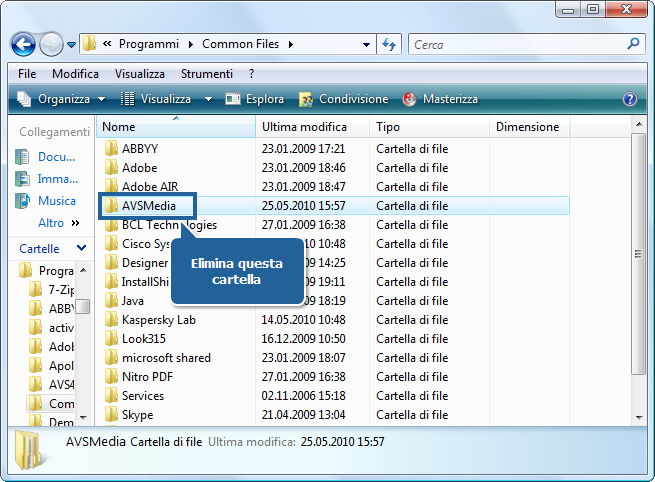Viewport: 655px width, 482px height.
Task: Open the ? help menu
Action: tap(251, 74)
